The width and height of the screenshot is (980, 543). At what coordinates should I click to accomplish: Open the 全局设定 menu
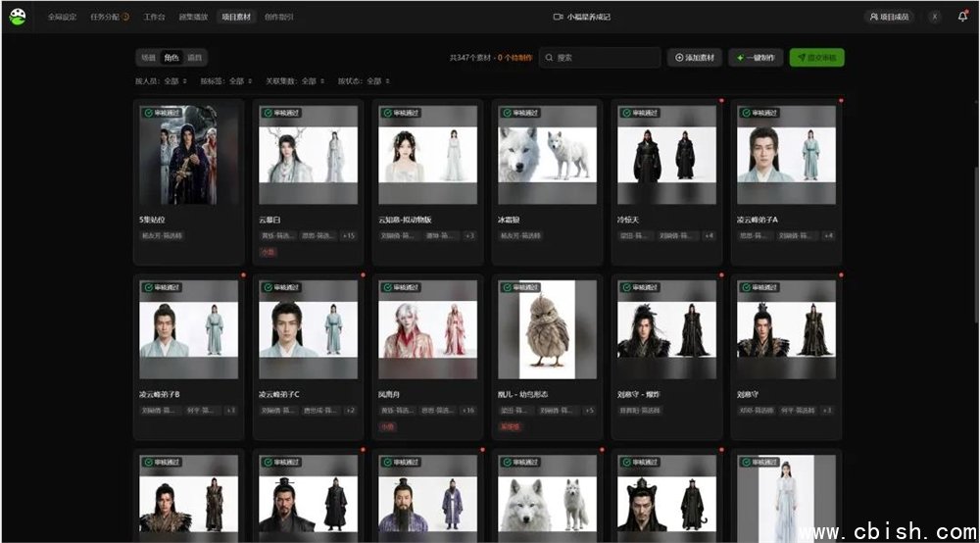[62, 17]
